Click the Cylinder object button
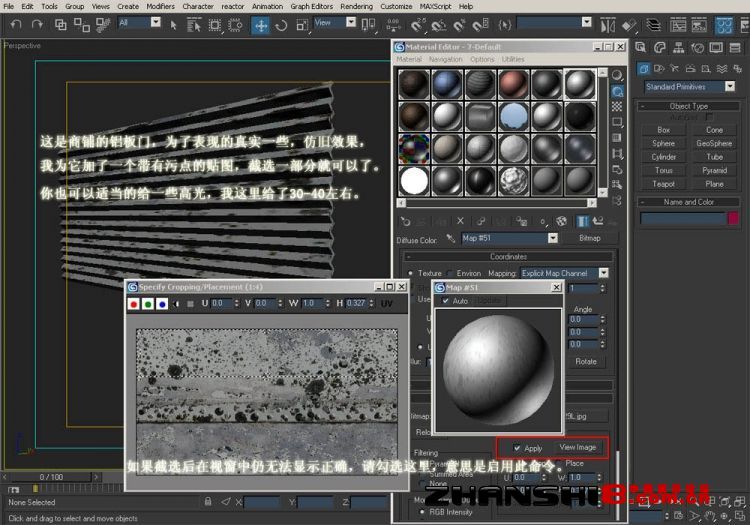750x525 pixels. pyautogui.click(x=663, y=157)
